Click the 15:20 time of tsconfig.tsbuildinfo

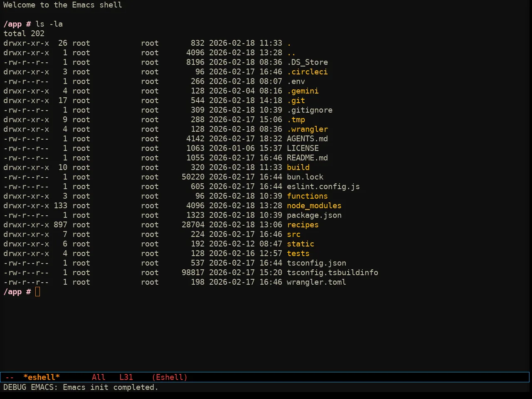point(271,273)
